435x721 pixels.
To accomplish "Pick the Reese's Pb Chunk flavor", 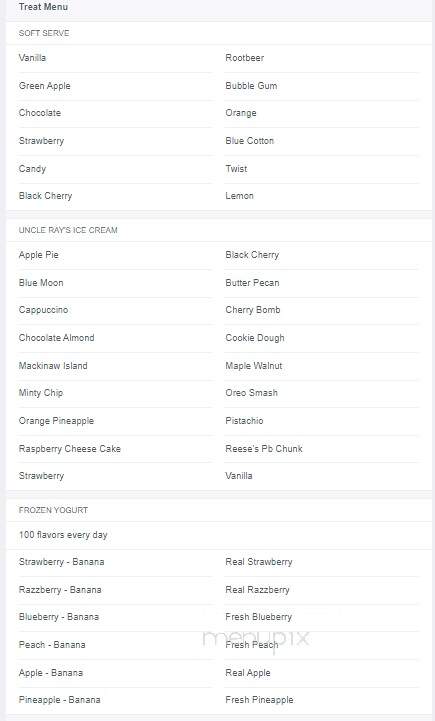I will coord(263,449).
